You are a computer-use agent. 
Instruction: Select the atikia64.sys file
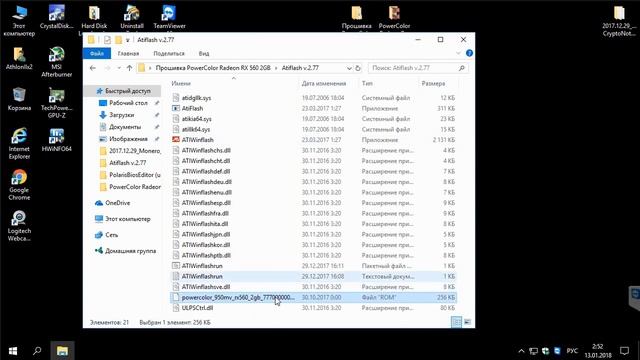click(x=313, y=119)
